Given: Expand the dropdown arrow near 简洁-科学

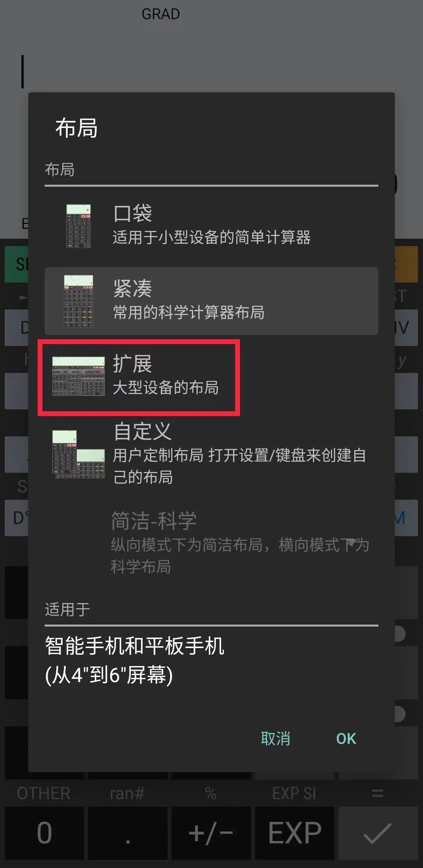Looking at the screenshot, I should coord(351,542).
